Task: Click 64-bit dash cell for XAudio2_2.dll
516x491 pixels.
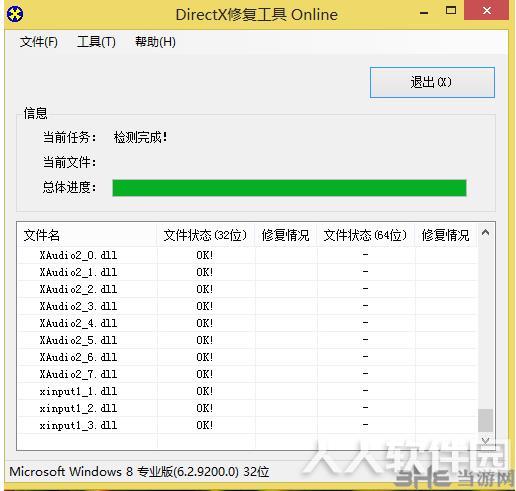Action: coord(365,289)
